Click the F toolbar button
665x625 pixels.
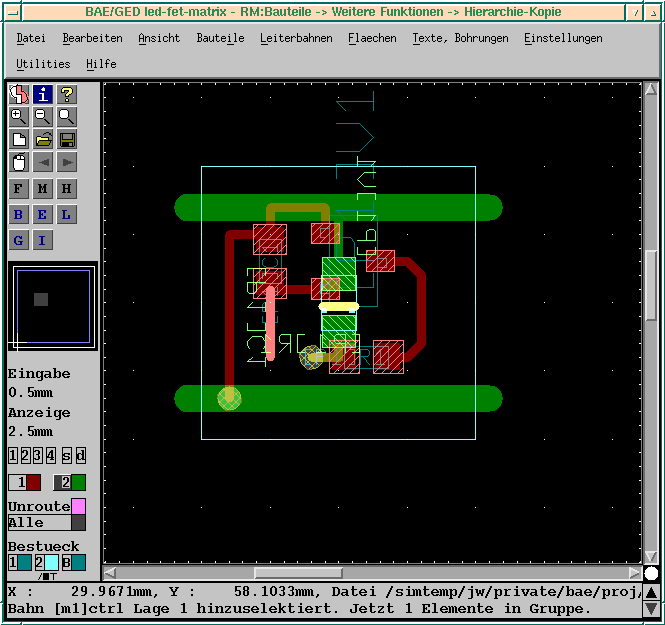tap(19, 189)
